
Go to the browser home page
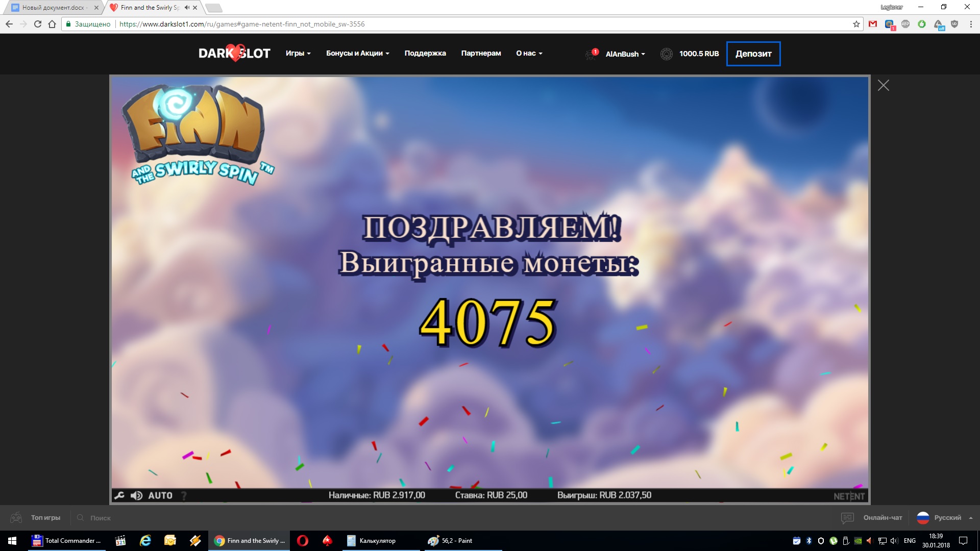pyautogui.click(x=52, y=24)
